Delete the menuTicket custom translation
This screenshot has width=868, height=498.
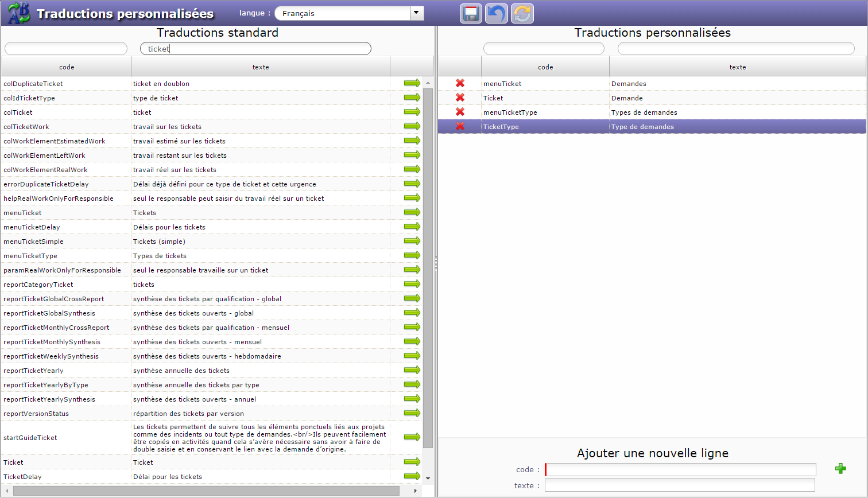pos(460,83)
